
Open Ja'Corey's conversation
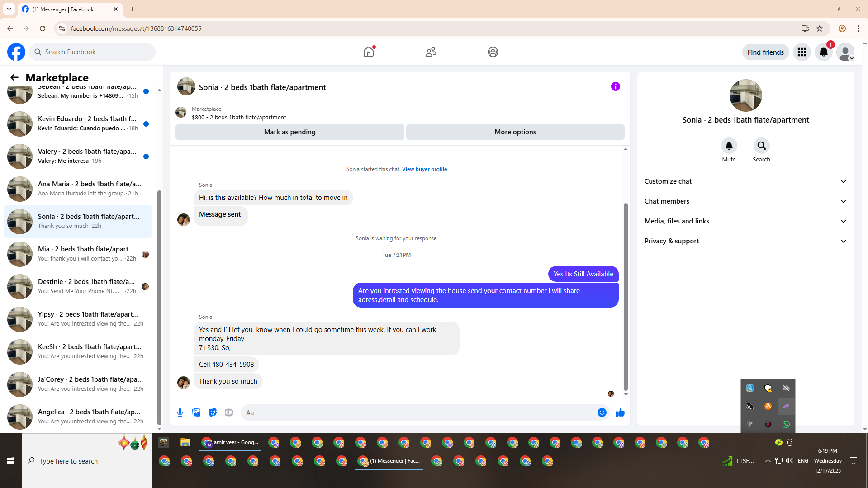(78, 384)
